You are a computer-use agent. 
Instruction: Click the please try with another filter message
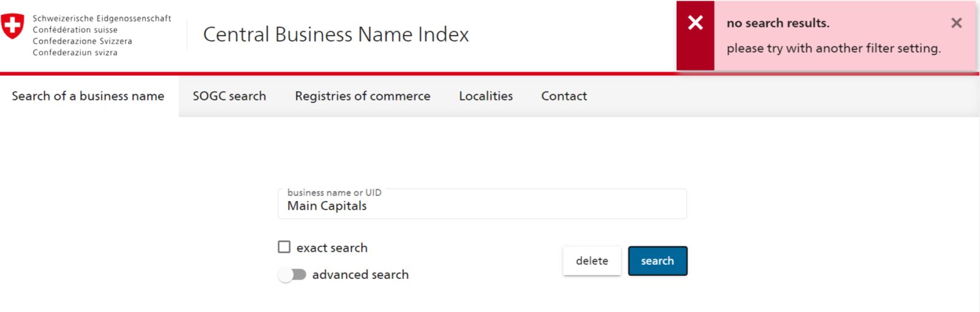point(834,48)
